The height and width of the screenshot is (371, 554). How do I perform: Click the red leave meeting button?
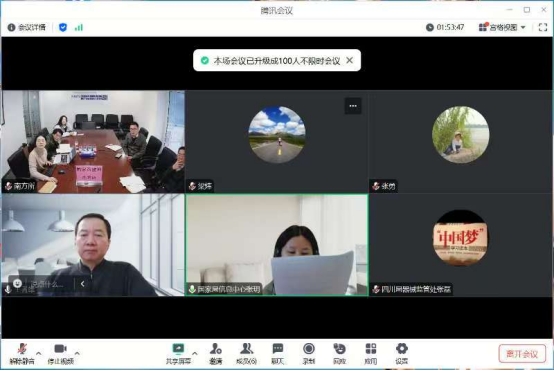point(522,354)
